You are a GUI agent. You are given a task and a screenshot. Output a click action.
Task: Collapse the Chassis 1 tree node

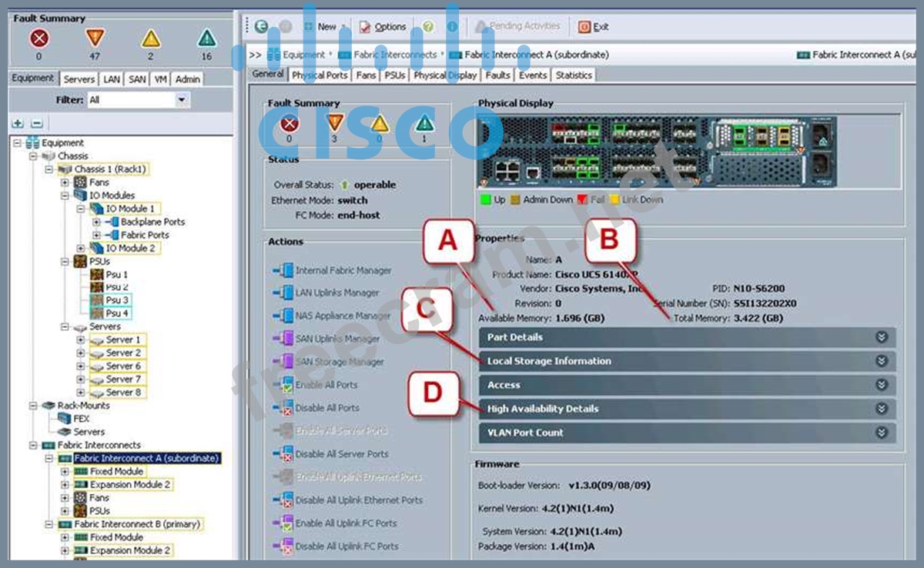point(49,169)
